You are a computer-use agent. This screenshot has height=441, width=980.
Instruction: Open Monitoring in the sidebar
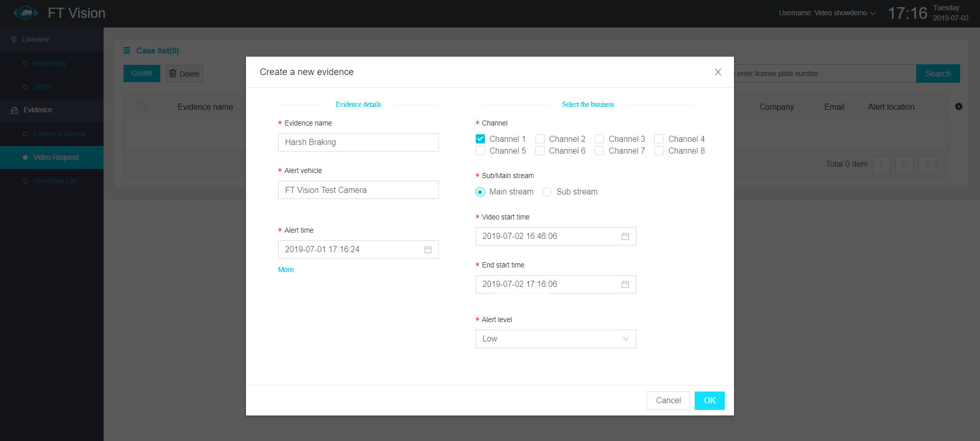(49, 63)
